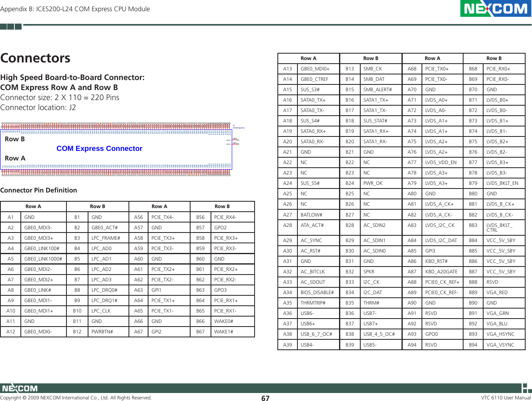Click the 'GPO2' cell

(233, 227)
